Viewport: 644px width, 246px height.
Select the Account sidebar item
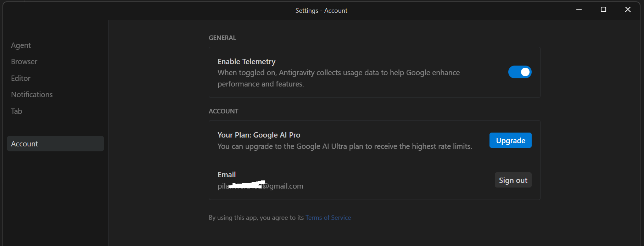tap(55, 144)
